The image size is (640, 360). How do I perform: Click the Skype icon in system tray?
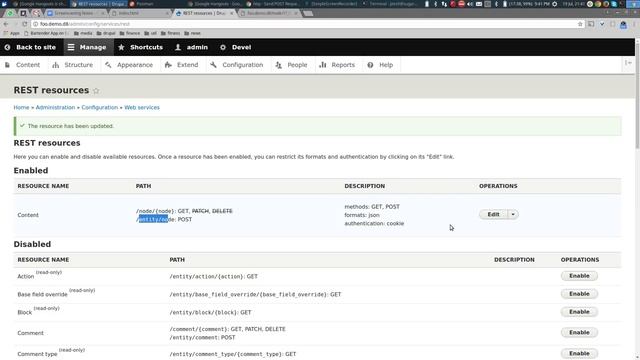(614, 4)
